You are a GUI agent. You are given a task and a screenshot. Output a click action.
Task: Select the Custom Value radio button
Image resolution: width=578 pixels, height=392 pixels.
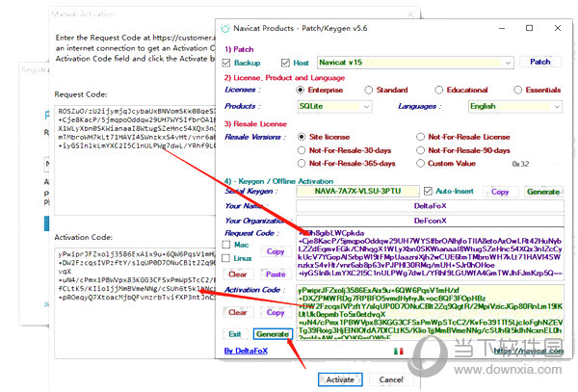pos(420,163)
